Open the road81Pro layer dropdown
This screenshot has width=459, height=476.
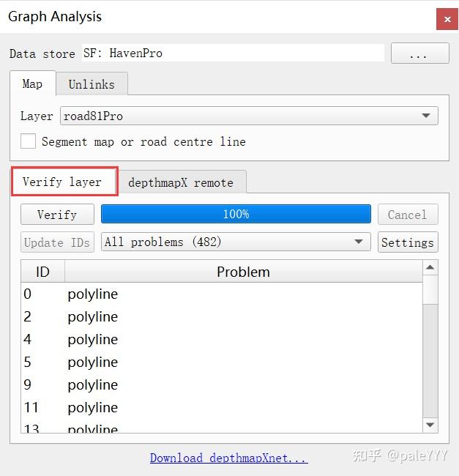click(249, 116)
